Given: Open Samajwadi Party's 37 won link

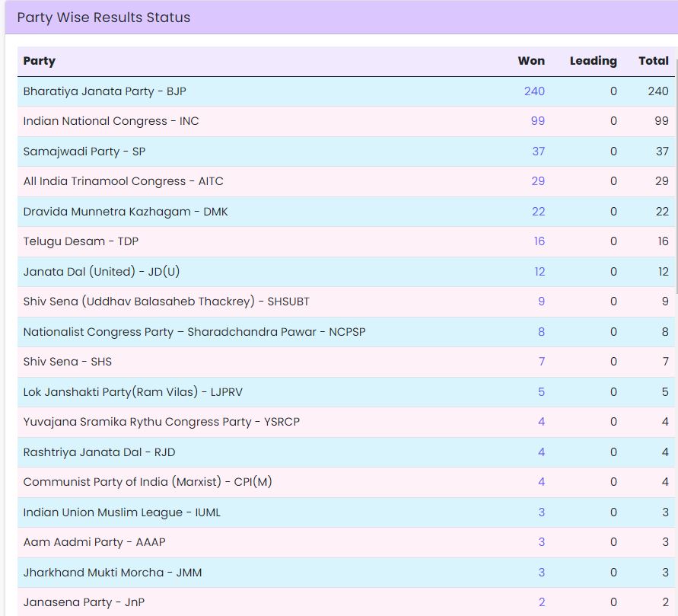Looking at the screenshot, I should (538, 152).
